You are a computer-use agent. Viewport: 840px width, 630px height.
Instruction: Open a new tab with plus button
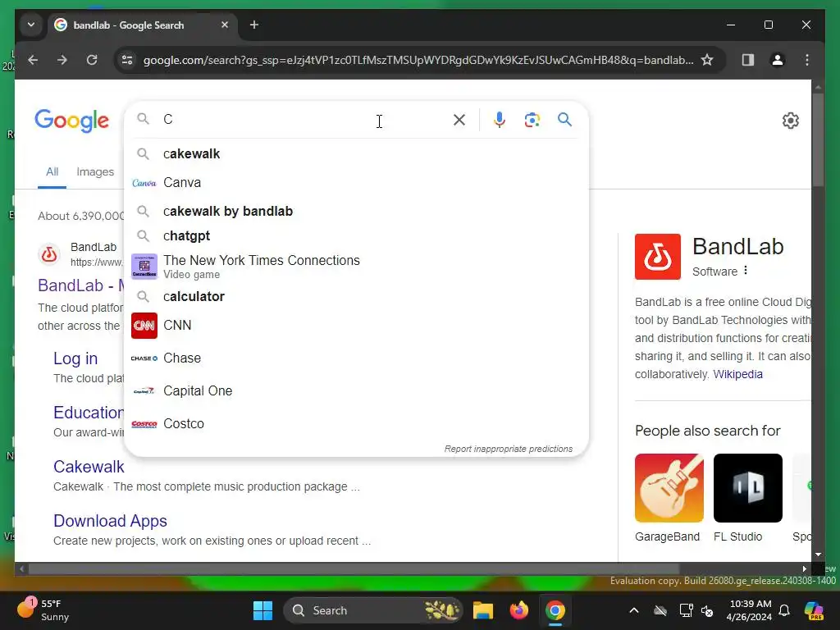(x=254, y=25)
